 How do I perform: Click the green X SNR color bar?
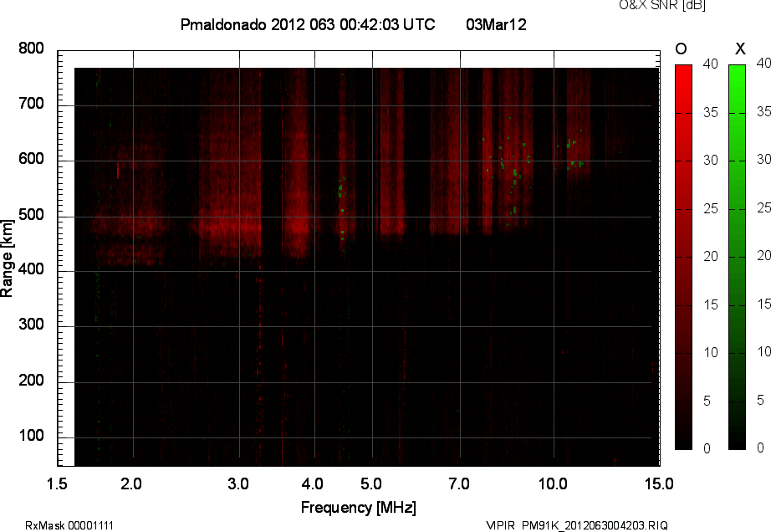737,257
